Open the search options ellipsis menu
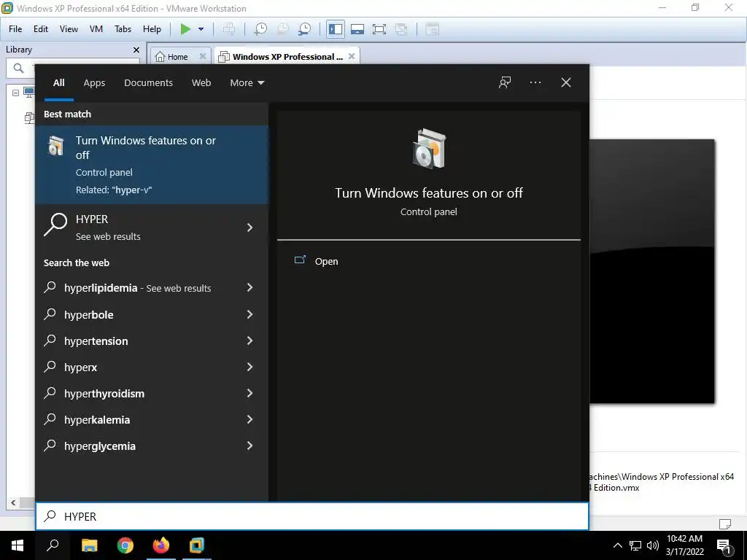 [535, 82]
